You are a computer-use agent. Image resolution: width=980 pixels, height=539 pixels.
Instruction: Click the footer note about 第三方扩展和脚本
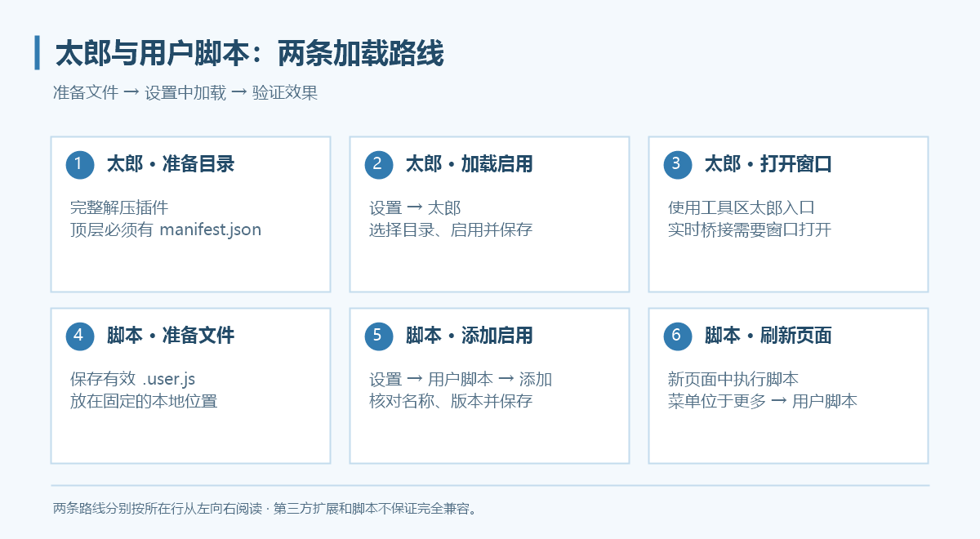click(x=265, y=509)
